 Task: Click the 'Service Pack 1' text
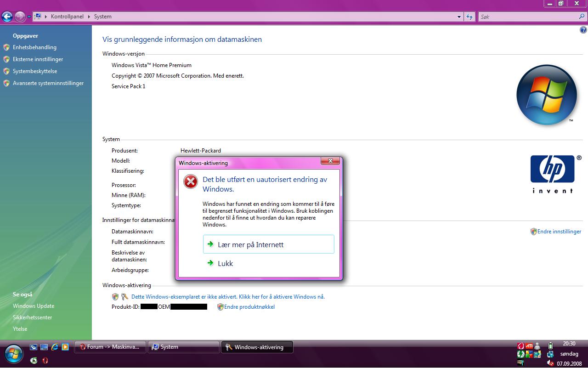[x=129, y=86]
